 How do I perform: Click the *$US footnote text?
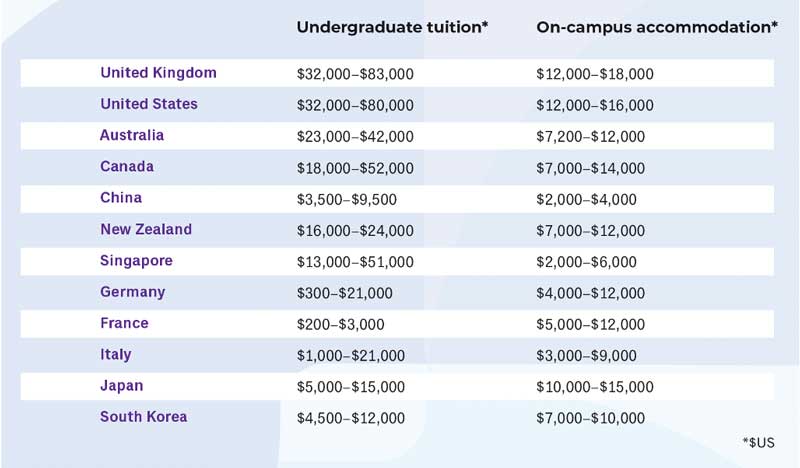757,441
